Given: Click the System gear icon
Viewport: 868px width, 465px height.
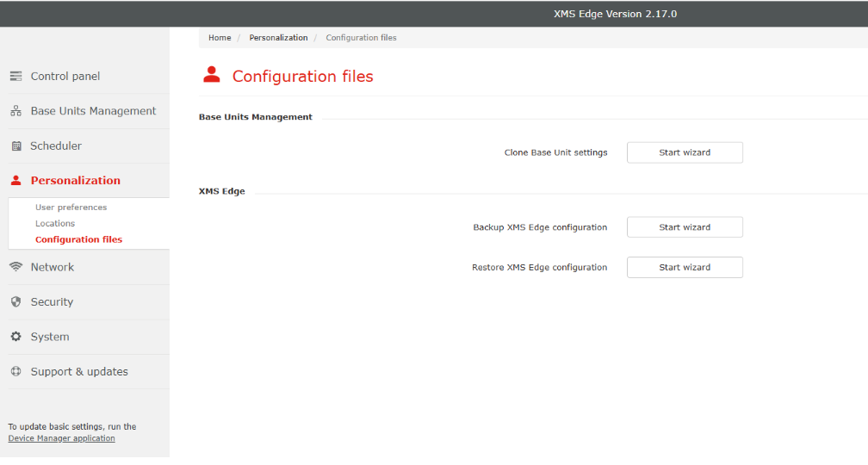Looking at the screenshot, I should click(16, 337).
